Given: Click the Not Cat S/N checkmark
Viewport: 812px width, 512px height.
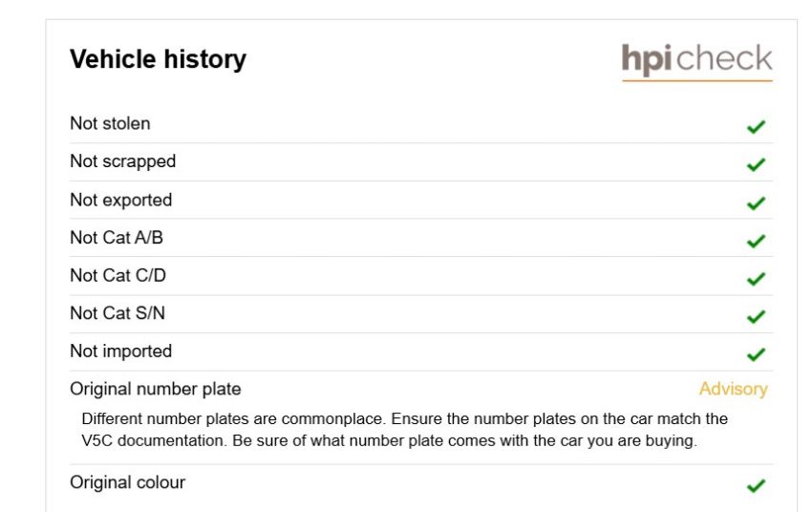Looking at the screenshot, I should pos(756,316).
